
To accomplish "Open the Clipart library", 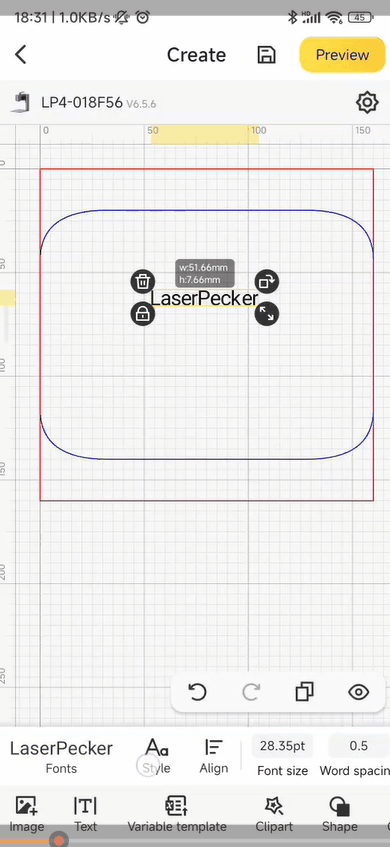I will click(x=274, y=814).
